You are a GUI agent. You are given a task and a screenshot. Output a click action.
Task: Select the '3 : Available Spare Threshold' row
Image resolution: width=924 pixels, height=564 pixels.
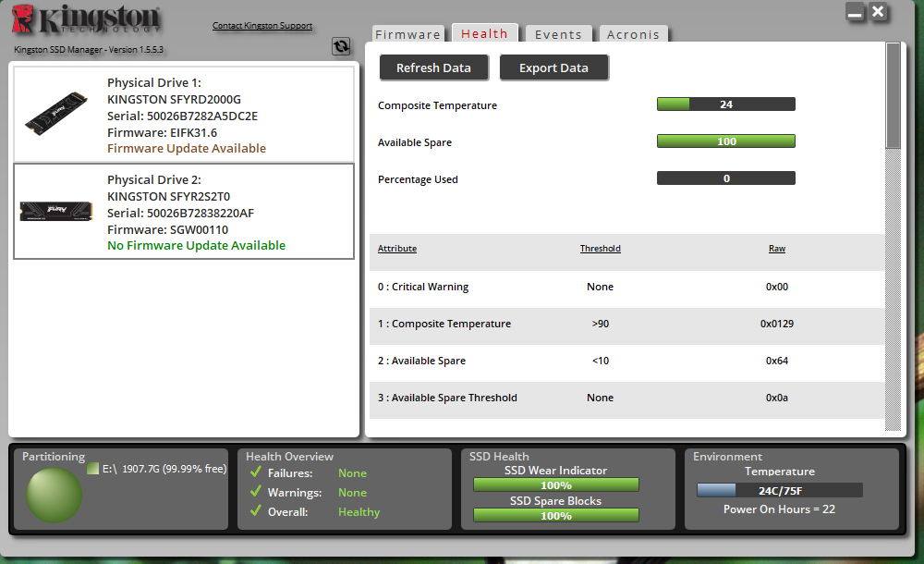[627, 398]
